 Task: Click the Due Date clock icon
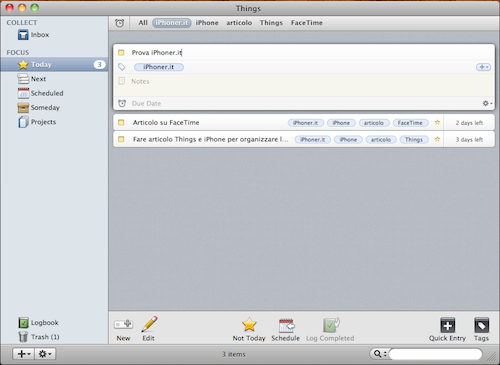tap(122, 103)
